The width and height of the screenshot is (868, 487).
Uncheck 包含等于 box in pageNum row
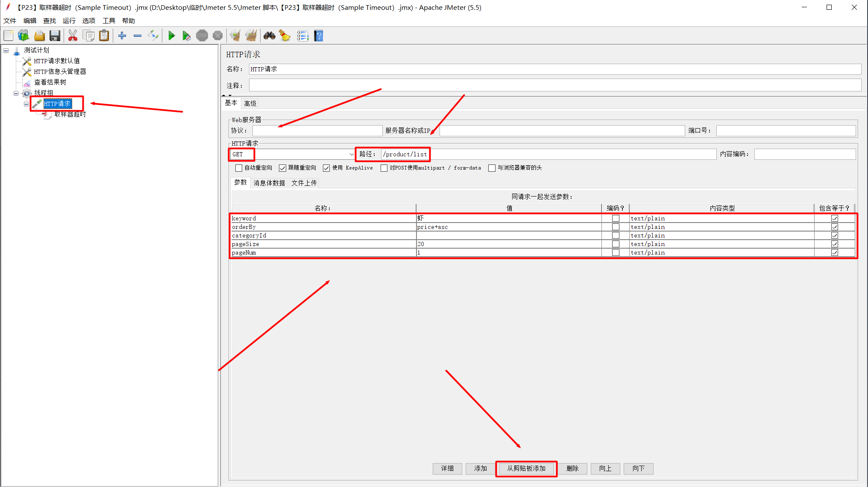pos(835,252)
